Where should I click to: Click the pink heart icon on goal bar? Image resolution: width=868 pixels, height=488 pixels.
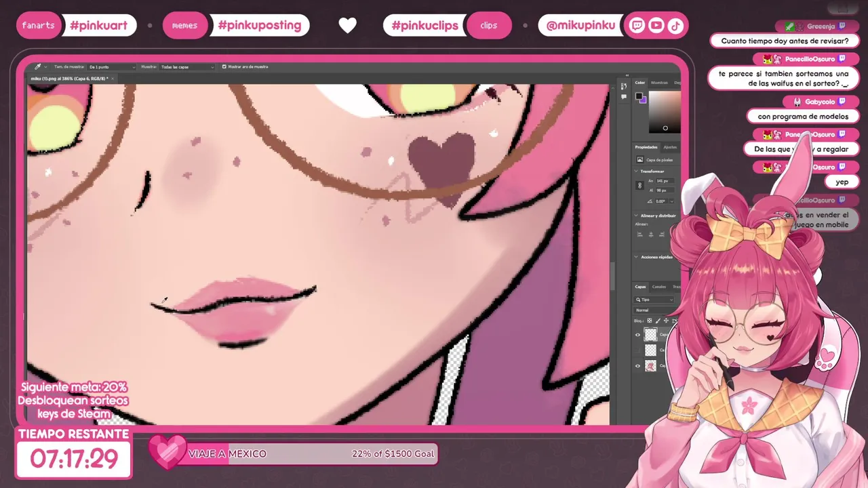(167, 451)
